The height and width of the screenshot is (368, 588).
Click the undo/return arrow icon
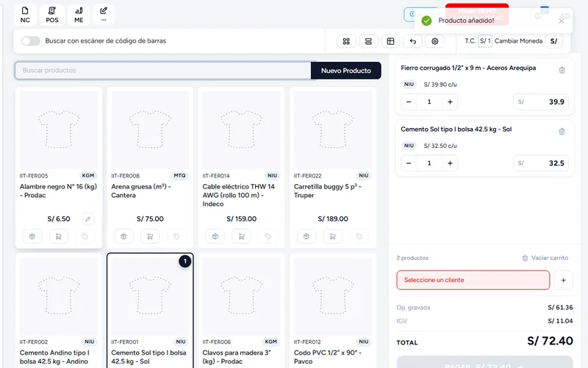(412, 41)
